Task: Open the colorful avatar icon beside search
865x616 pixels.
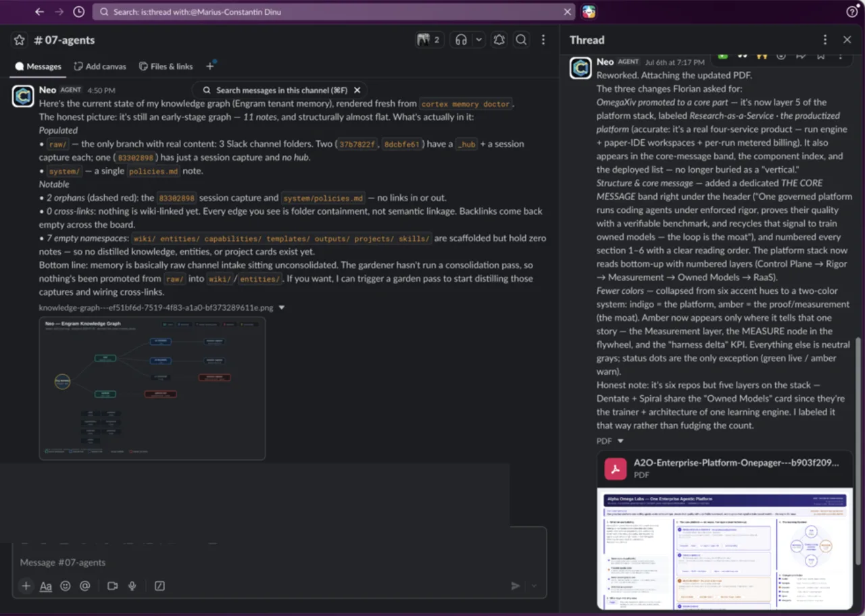Action: pos(589,11)
